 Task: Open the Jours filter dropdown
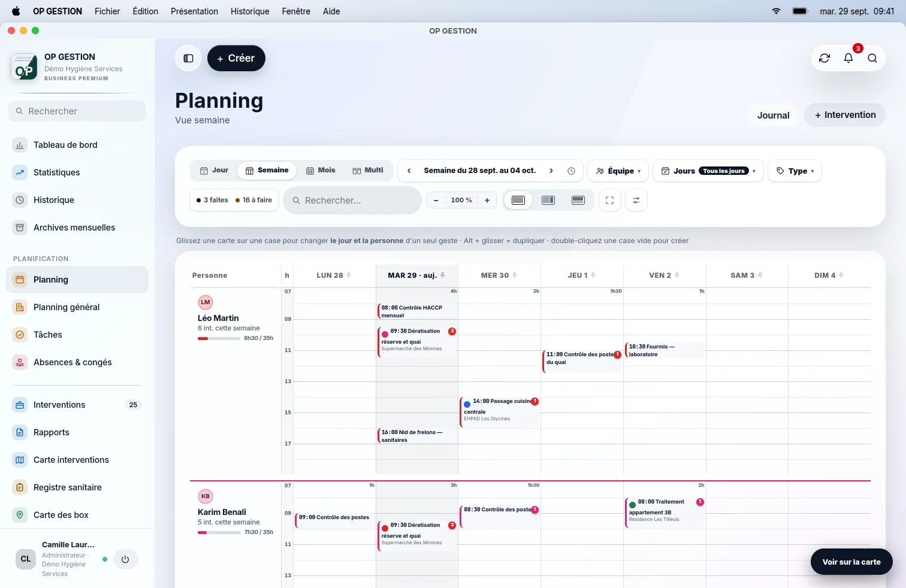point(708,171)
